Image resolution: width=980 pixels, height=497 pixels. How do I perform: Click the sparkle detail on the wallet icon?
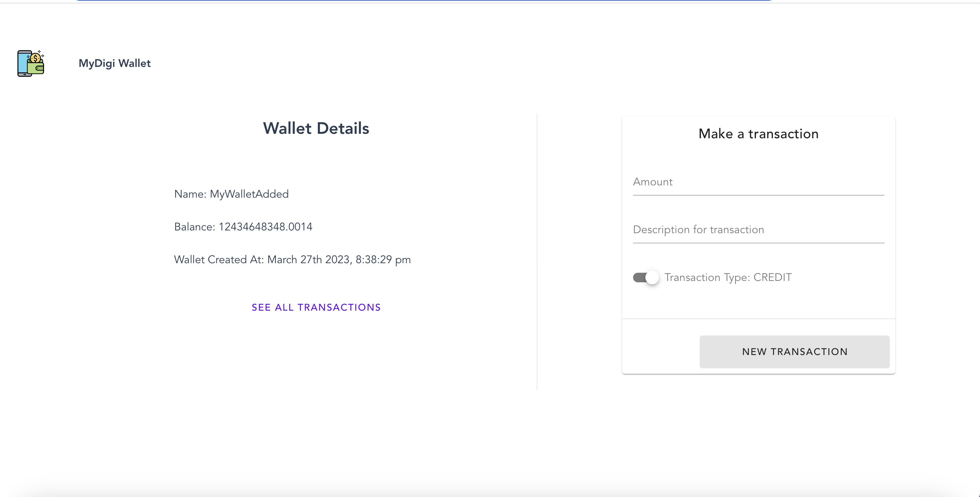point(39,52)
